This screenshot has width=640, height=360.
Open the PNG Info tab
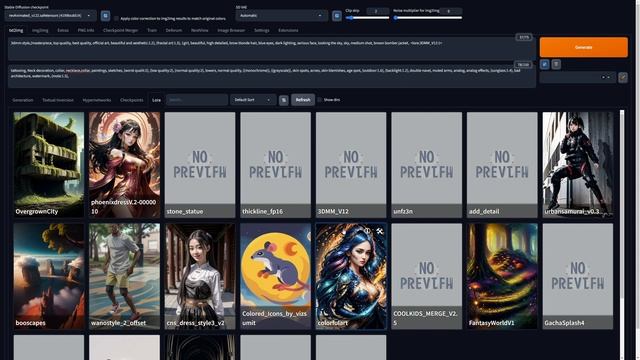click(86, 30)
